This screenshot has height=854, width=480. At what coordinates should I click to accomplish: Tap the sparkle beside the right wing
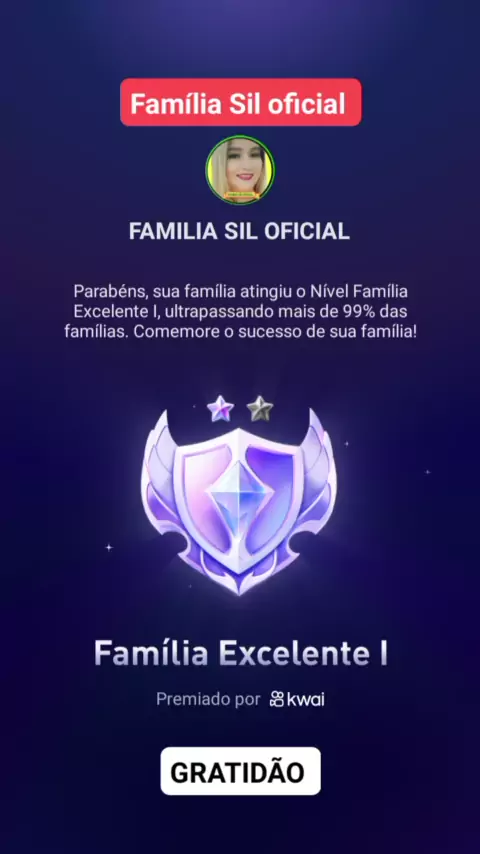347,444
